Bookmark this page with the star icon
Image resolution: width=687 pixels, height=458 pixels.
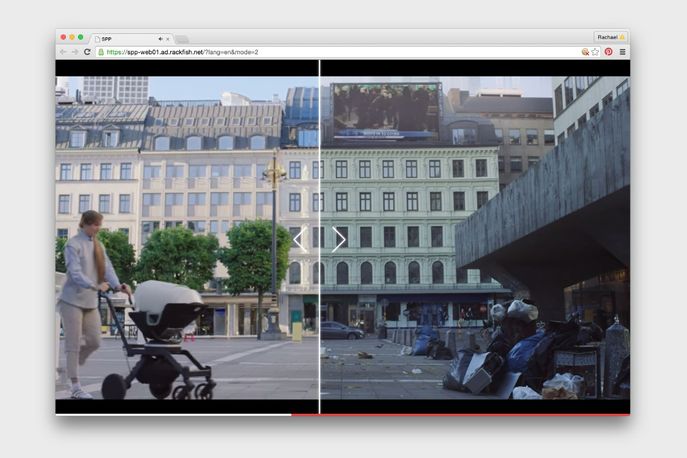point(596,51)
